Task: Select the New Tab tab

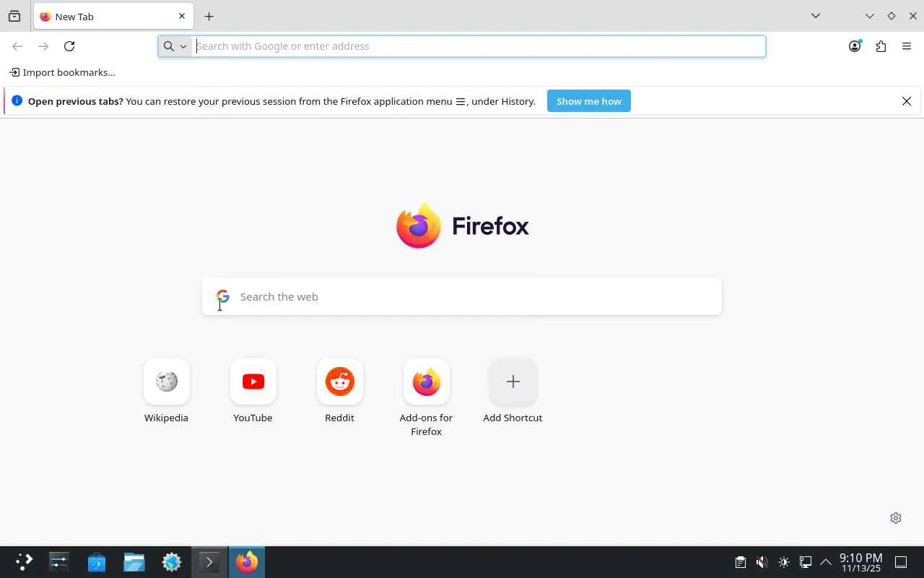Action: [113, 16]
